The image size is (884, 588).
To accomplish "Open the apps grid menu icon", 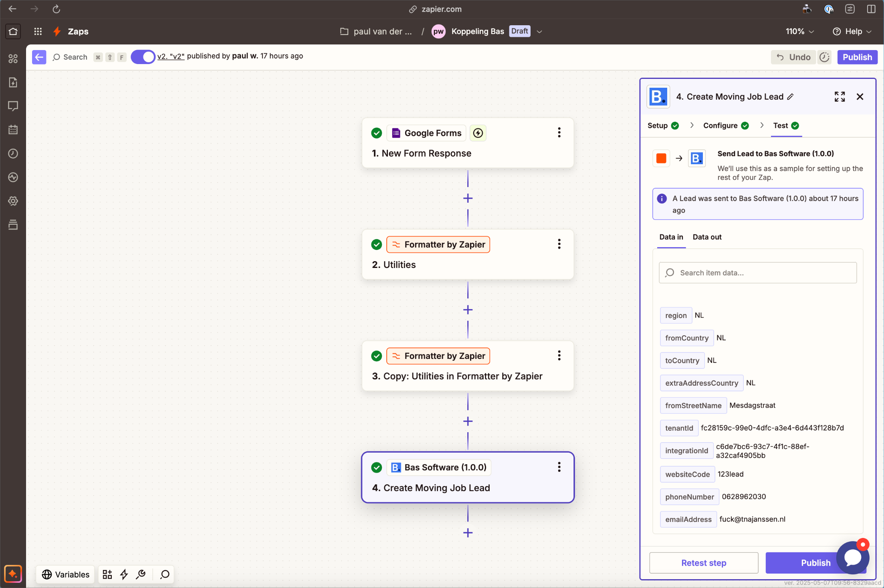I will coord(38,32).
